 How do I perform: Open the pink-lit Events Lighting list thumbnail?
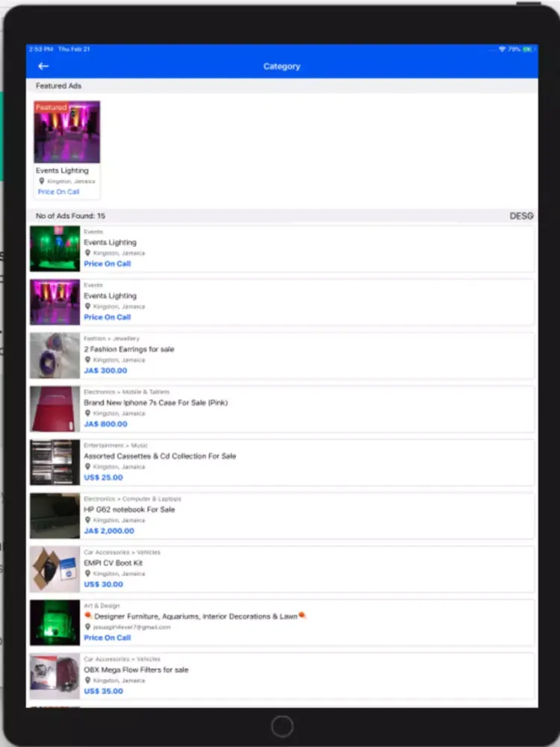tap(55, 302)
